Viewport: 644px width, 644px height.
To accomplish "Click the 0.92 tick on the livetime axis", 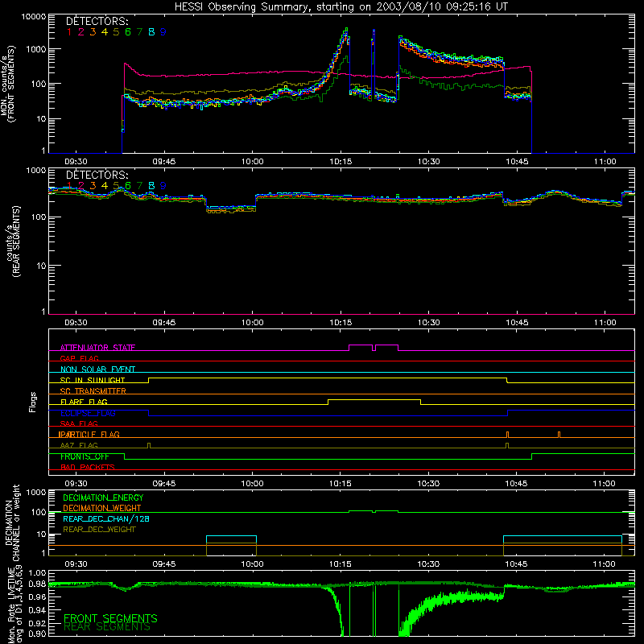I will point(37,623).
